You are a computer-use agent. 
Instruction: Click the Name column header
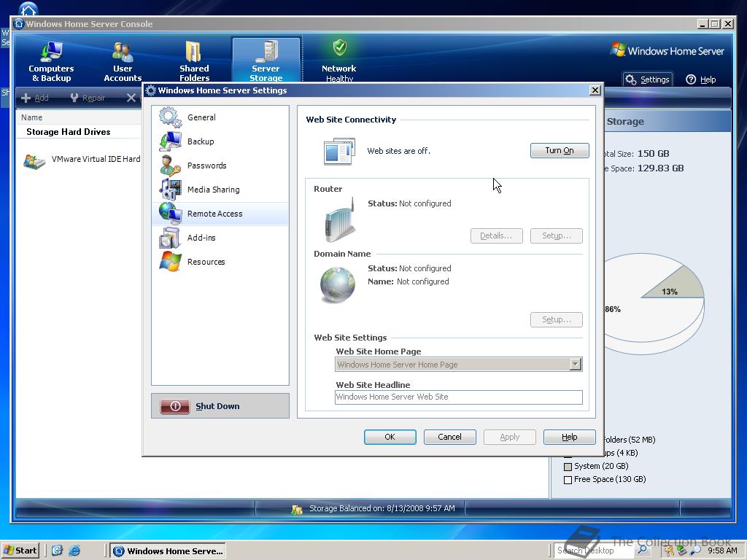pyautogui.click(x=79, y=117)
